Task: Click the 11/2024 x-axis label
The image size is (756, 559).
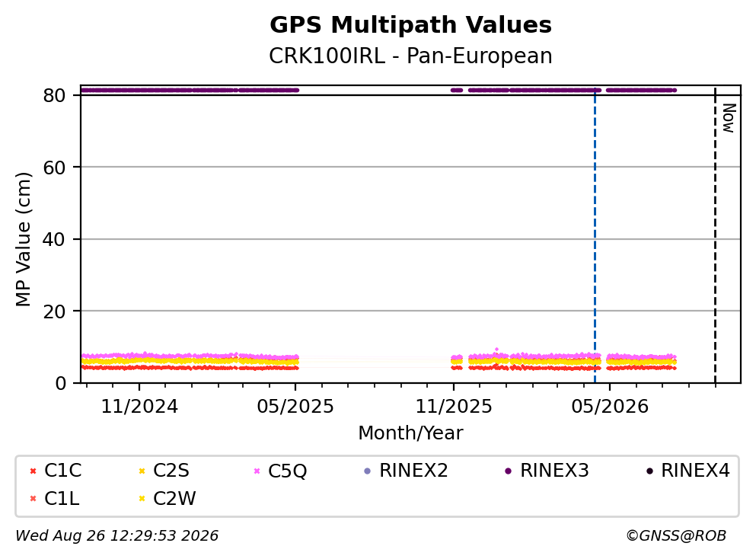Action: click(x=139, y=407)
